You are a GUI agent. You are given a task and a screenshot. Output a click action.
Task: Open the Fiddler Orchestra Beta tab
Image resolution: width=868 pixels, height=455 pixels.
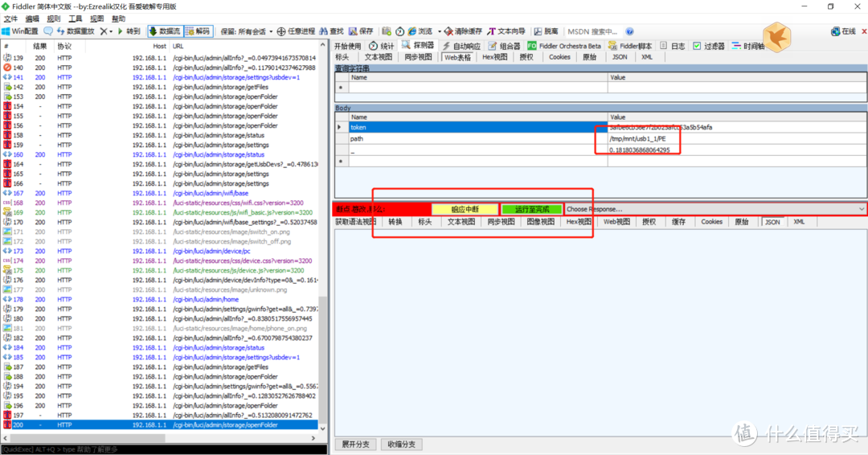(563, 46)
